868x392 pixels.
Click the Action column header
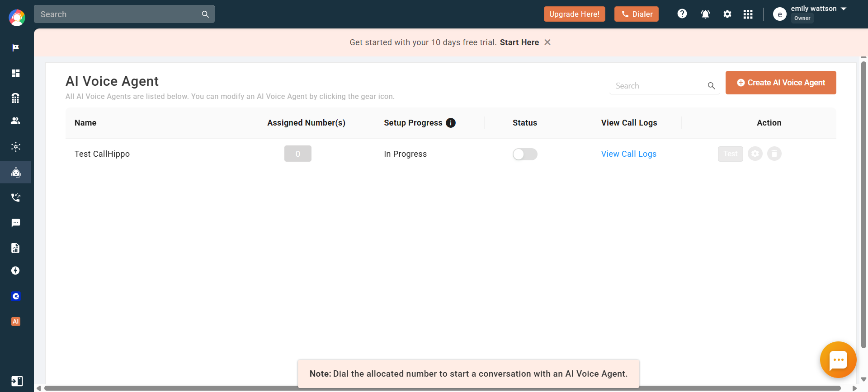click(x=769, y=123)
